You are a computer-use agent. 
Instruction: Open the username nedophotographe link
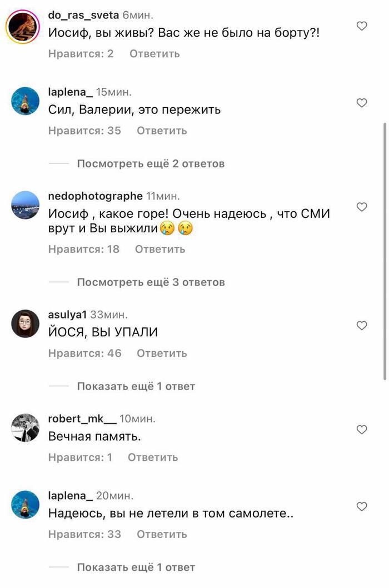coord(95,196)
